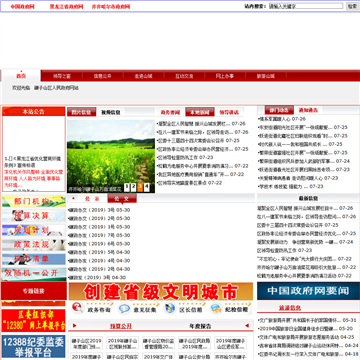Open document 碾政发（2019）3号 04-30

(97, 277)
